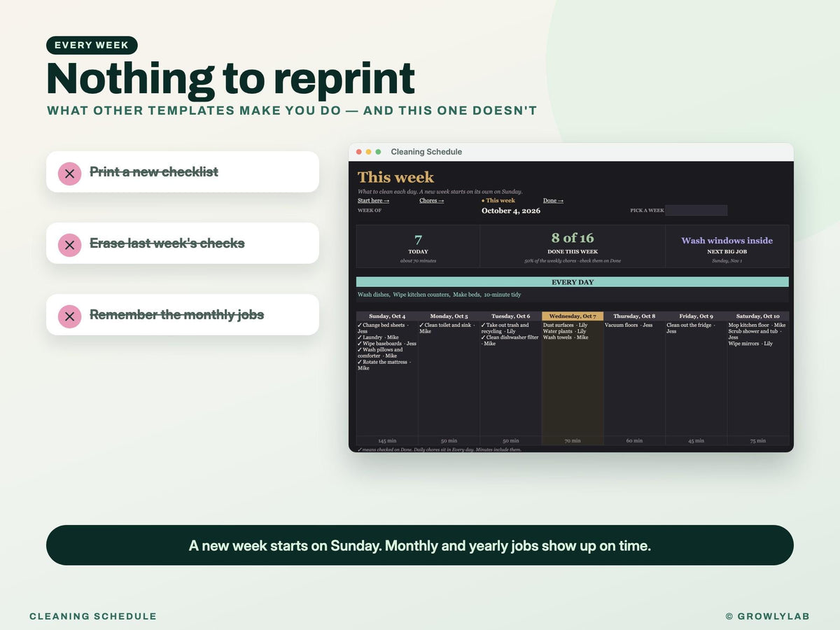Click the "Wash pillows and comforter" chore
Viewport: 840px width, 630px height.
[381, 353]
